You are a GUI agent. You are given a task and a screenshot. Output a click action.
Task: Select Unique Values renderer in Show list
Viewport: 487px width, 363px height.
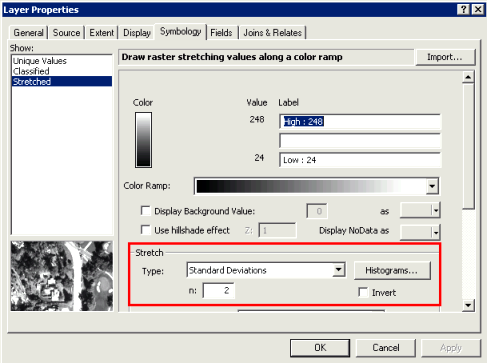62,61
